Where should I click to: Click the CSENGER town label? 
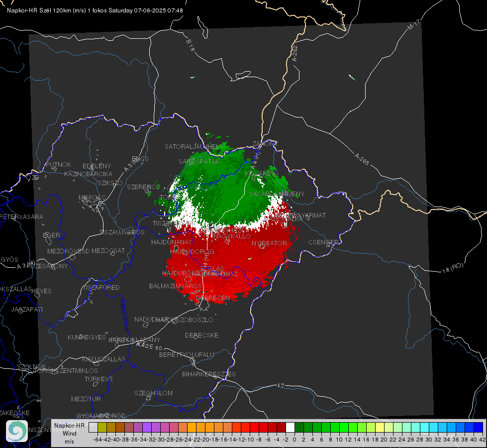(x=323, y=242)
